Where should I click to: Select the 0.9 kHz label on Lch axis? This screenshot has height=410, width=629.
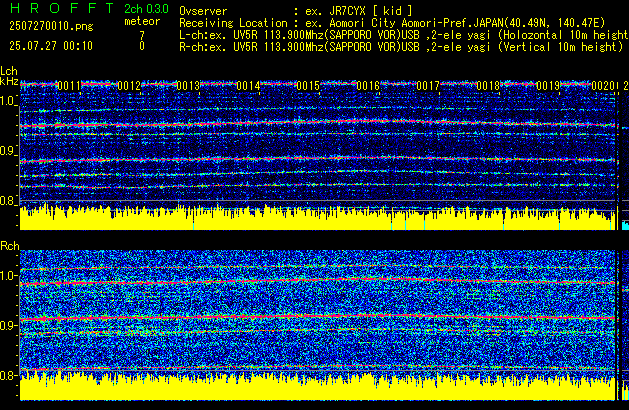8,151
